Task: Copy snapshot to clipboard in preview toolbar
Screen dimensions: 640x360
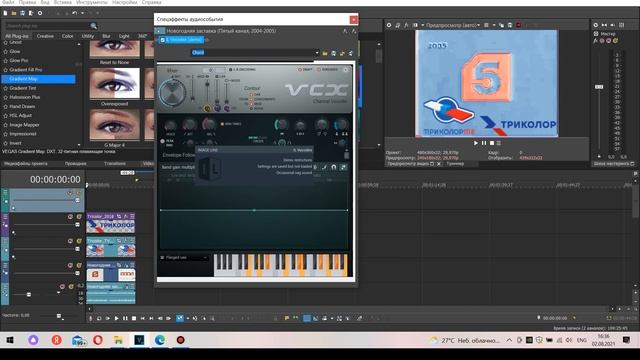Action: [501, 25]
